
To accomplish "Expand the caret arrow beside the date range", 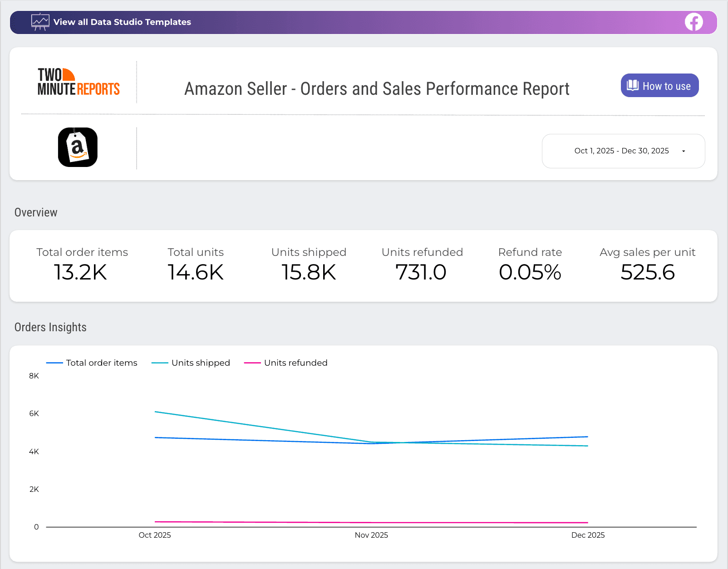I will click(x=684, y=151).
